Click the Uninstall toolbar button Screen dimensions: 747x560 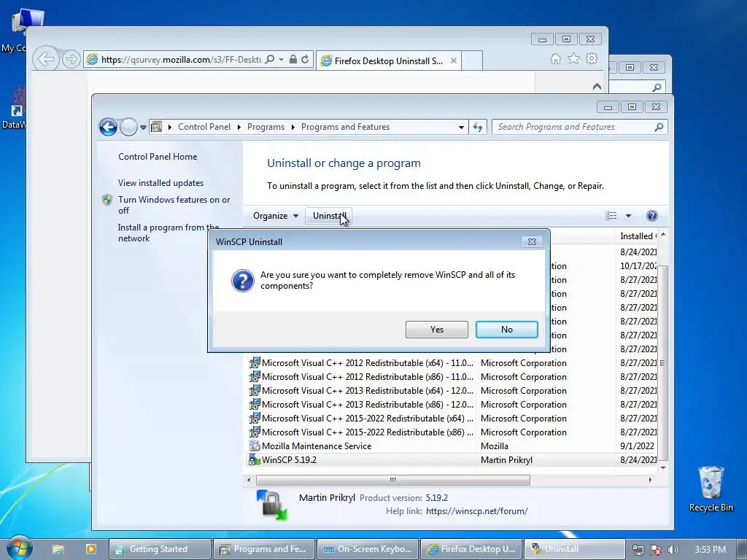point(328,216)
